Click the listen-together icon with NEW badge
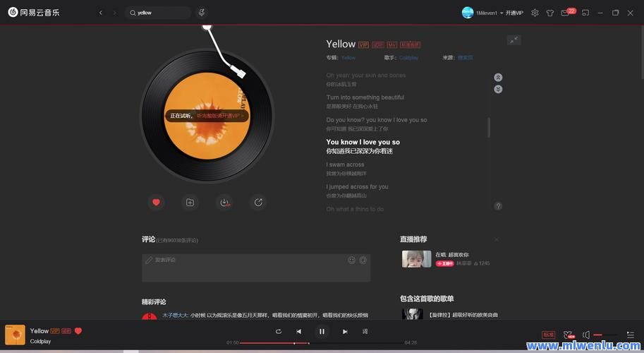 pos(569,335)
